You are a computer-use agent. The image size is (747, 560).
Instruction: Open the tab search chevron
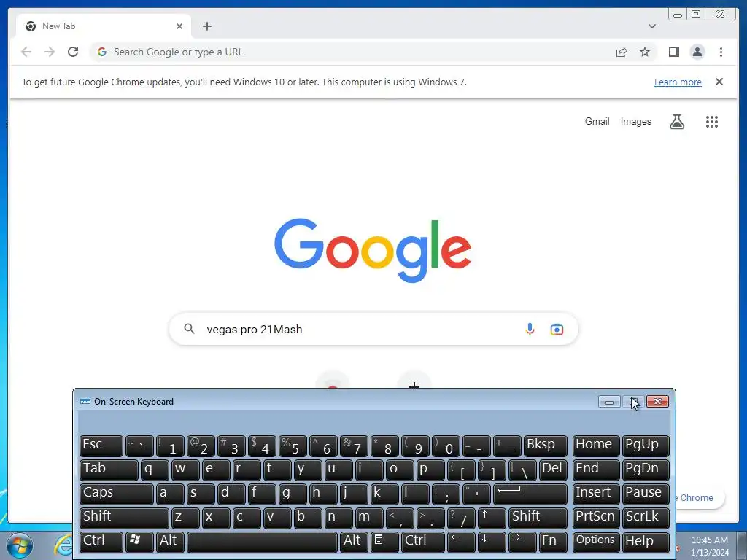651,26
